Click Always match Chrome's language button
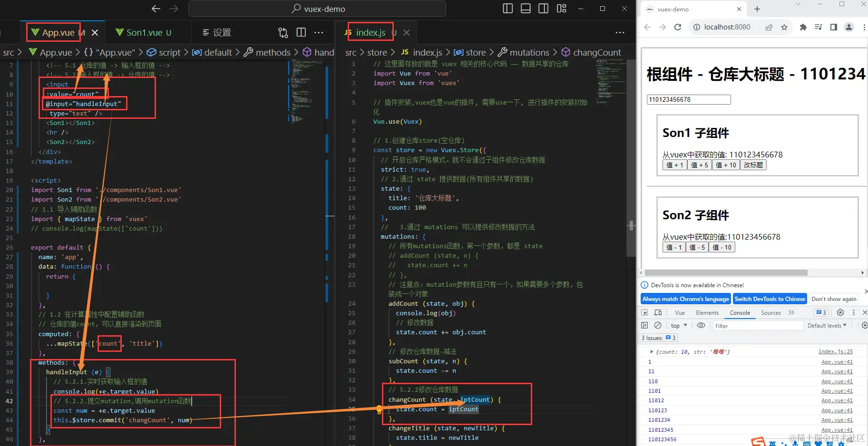 685,299
